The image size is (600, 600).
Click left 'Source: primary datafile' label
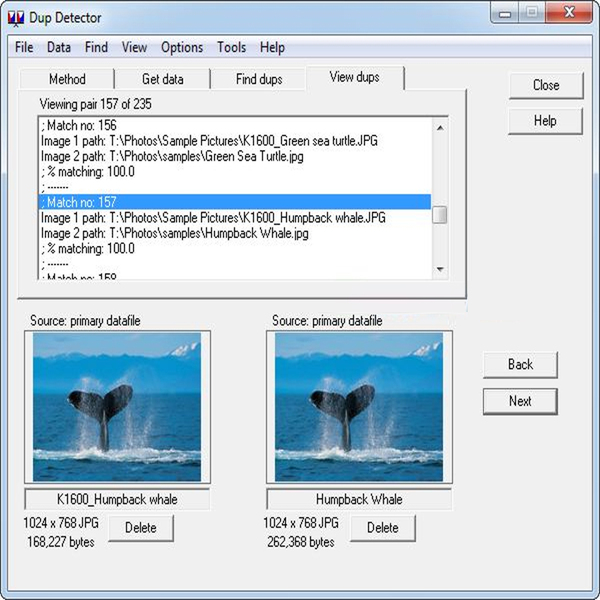(x=85, y=321)
